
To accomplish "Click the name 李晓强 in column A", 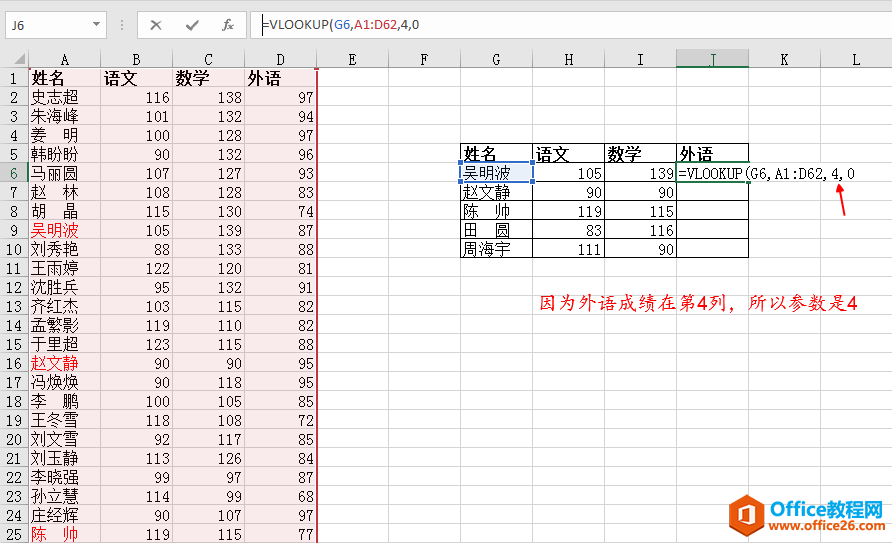I will point(55,477).
